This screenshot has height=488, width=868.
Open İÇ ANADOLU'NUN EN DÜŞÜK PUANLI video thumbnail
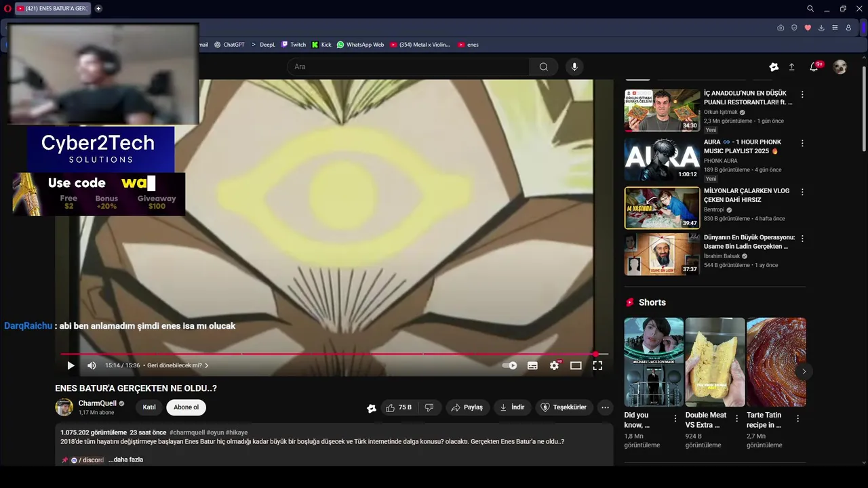click(662, 110)
